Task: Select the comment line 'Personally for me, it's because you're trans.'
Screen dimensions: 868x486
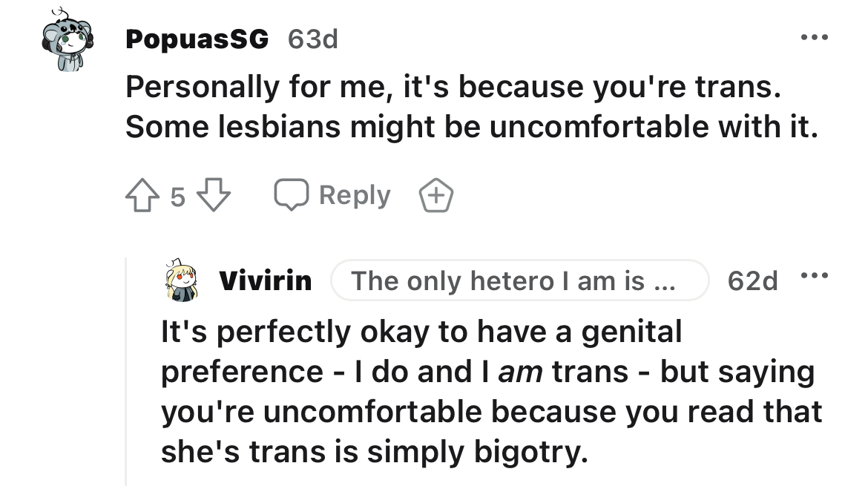Action: [x=453, y=87]
